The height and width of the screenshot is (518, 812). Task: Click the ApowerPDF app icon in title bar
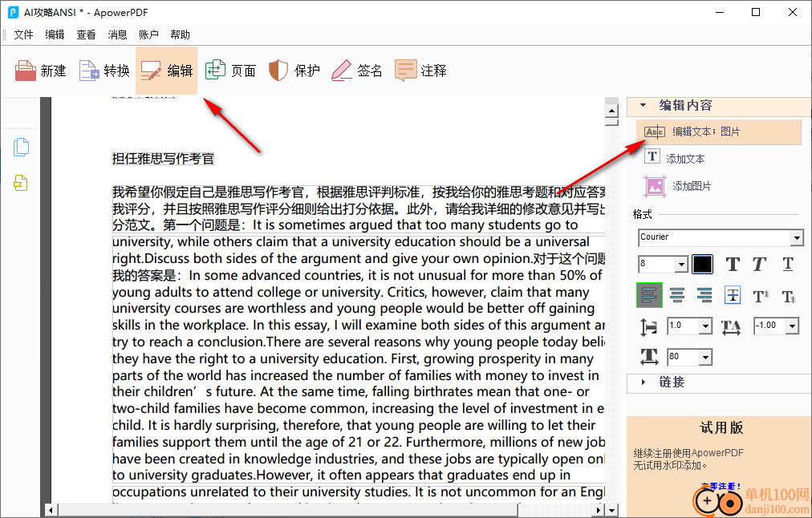[13, 12]
